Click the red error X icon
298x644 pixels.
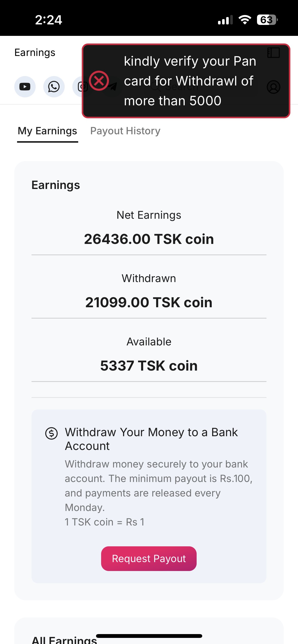coord(99,81)
